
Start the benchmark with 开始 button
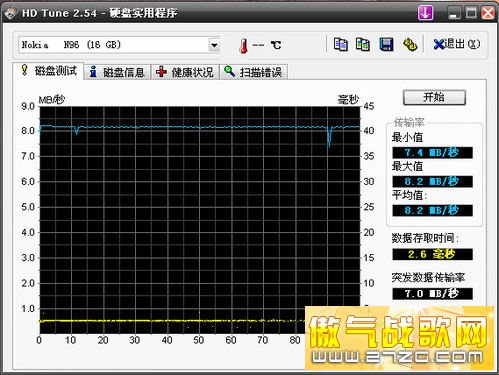[x=434, y=97]
